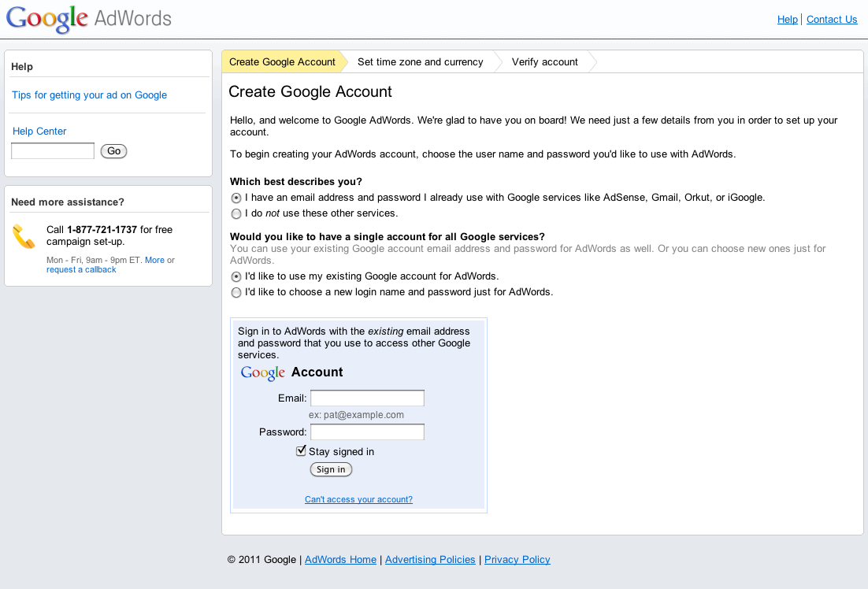Open the Verify account step

(x=545, y=62)
